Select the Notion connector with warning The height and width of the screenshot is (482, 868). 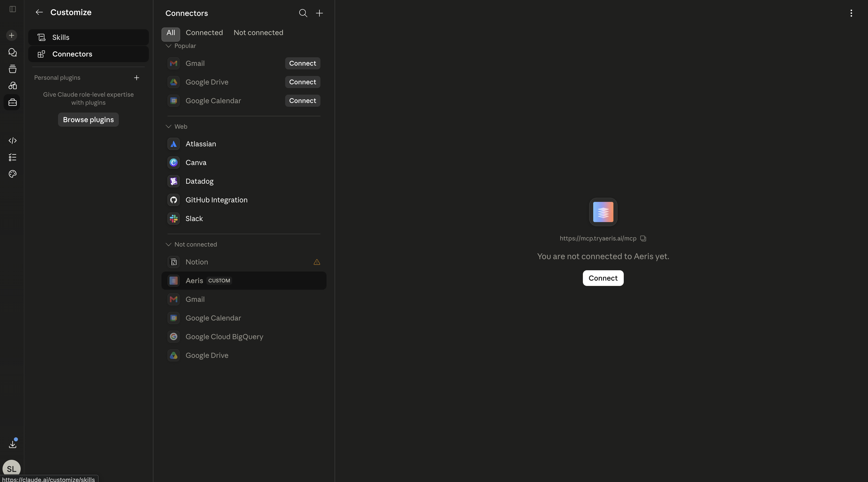tap(244, 262)
